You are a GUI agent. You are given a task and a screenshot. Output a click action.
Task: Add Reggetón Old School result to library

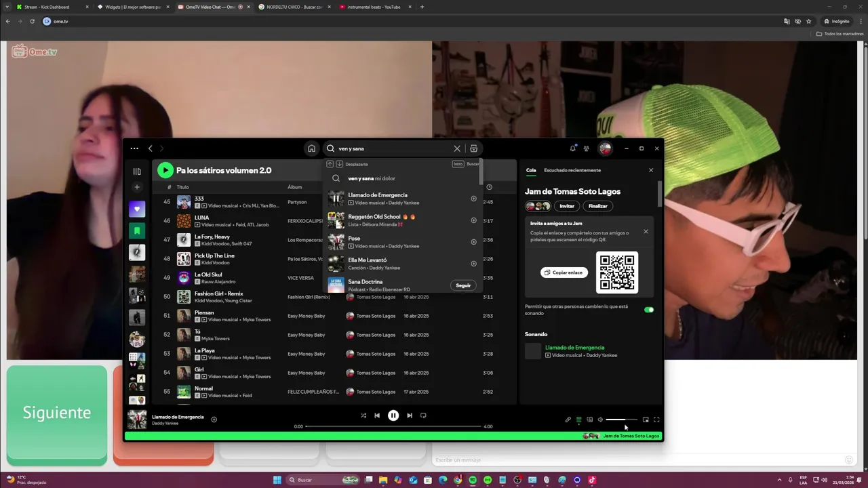click(473, 220)
